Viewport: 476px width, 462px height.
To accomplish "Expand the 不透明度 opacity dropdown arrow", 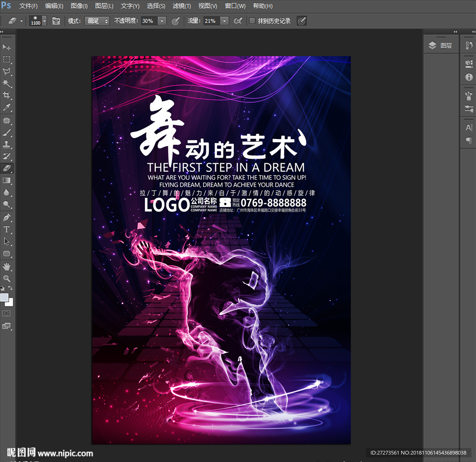I will [x=162, y=21].
